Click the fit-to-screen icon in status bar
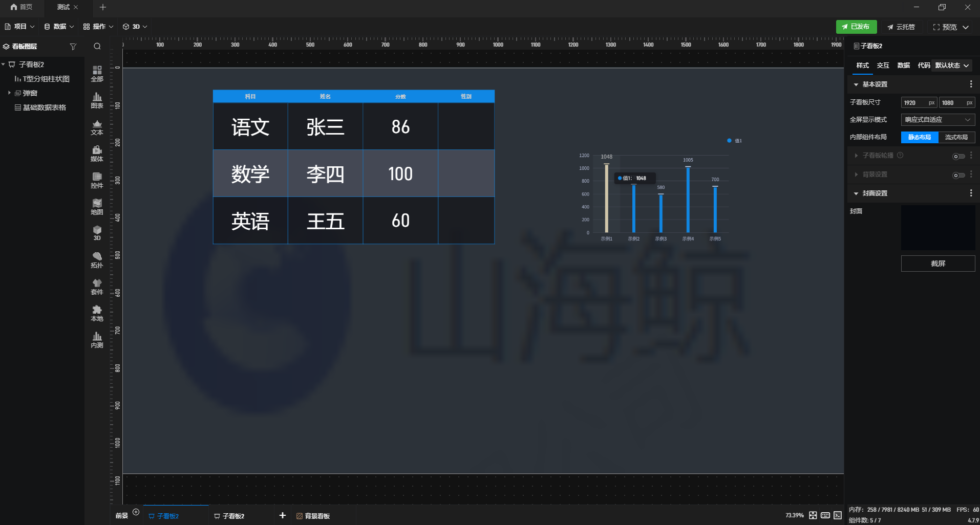Viewport: 980px width, 525px height. pyautogui.click(x=813, y=515)
